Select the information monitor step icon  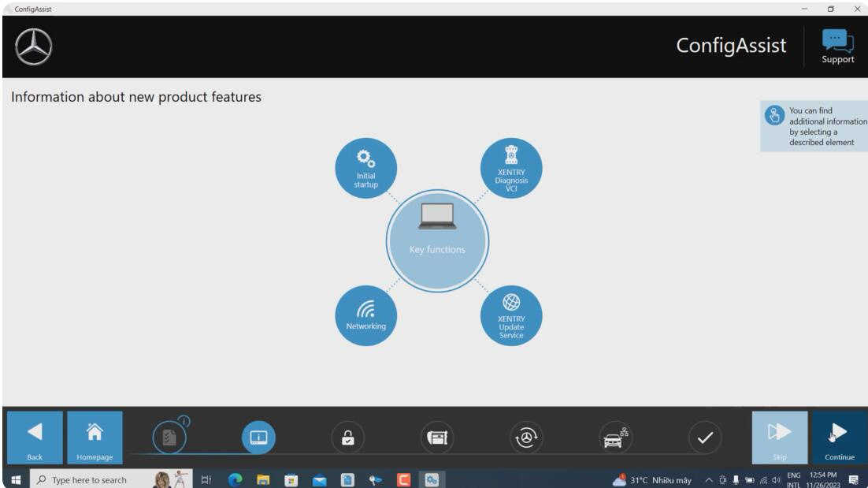coord(258,438)
